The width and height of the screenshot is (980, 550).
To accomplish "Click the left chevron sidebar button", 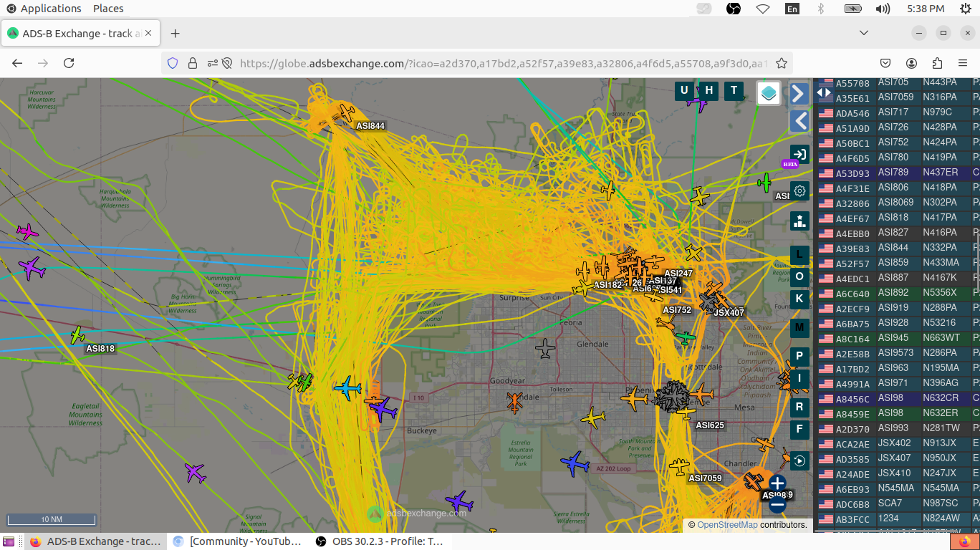I will [x=799, y=120].
